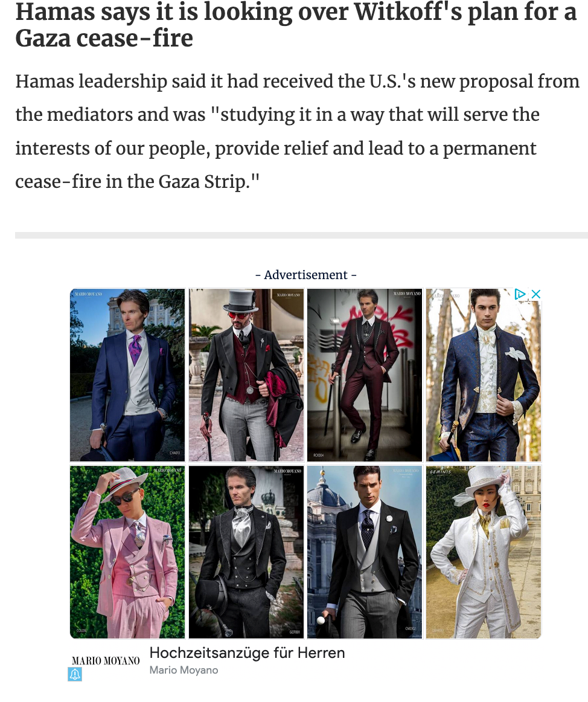Click the '- Advertisement -' label
Image resolution: width=588 pixels, height=702 pixels.
[x=305, y=274]
